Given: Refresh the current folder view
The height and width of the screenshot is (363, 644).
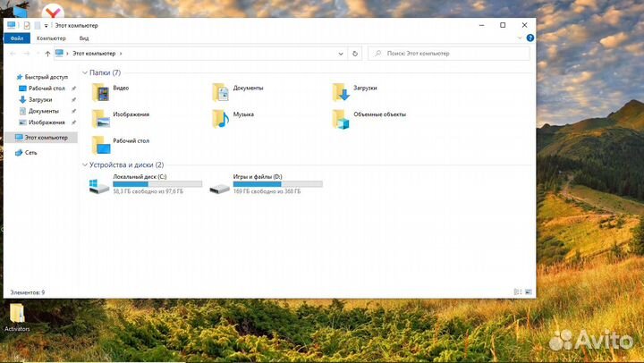Looking at the screenshot, I should 355,54.
